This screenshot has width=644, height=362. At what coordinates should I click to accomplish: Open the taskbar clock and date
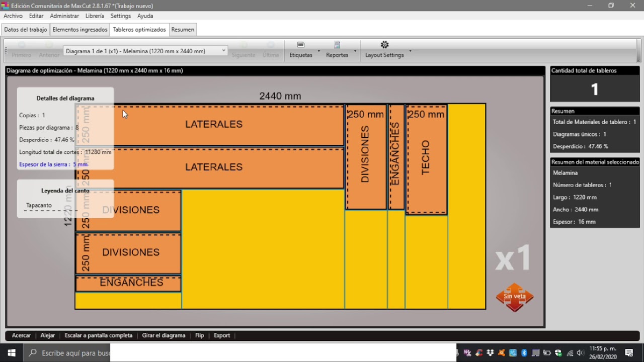[603, 353]
